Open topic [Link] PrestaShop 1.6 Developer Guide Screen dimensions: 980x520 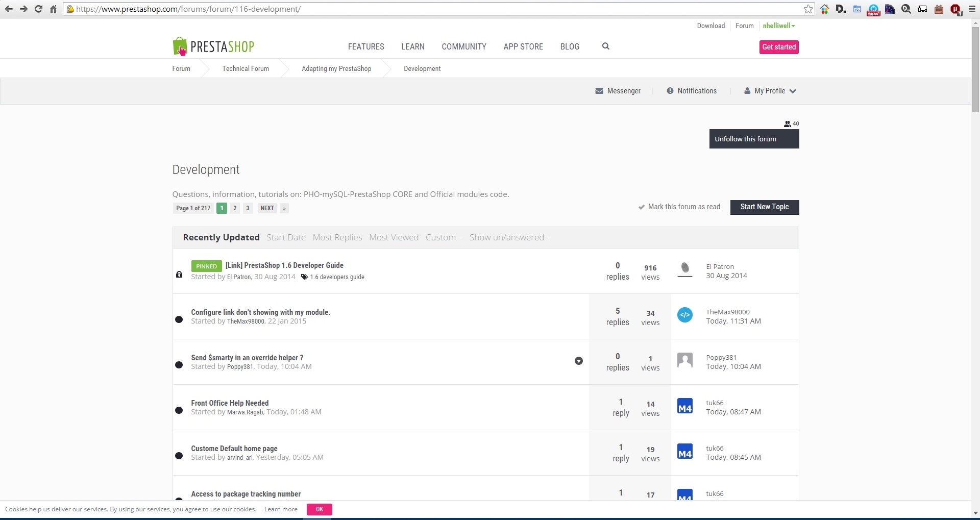click(284, 265)
